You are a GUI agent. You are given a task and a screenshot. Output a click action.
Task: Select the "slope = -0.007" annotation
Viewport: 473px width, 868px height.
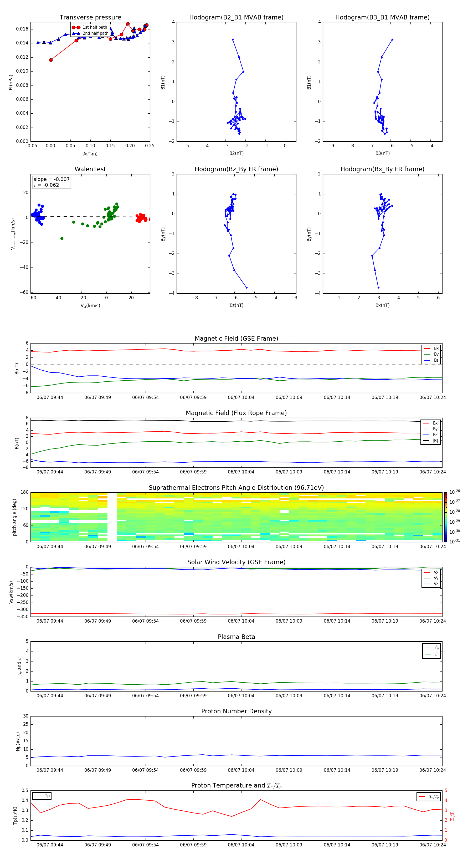pos(52,179)
